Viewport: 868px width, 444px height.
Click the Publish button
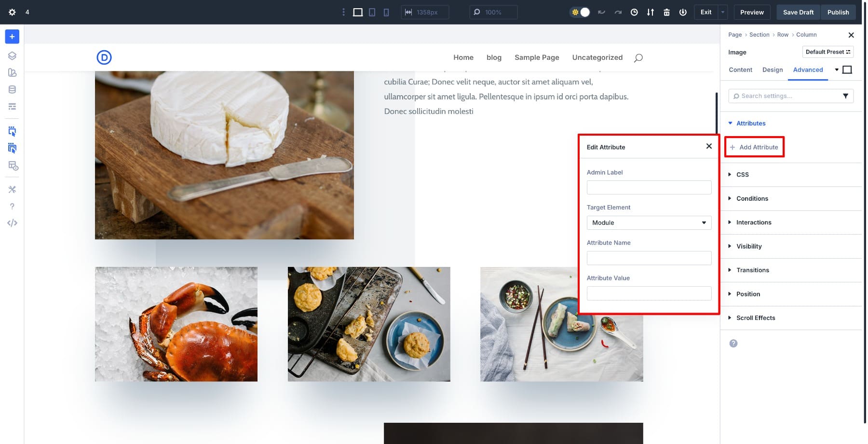click(x=838, y=12)
